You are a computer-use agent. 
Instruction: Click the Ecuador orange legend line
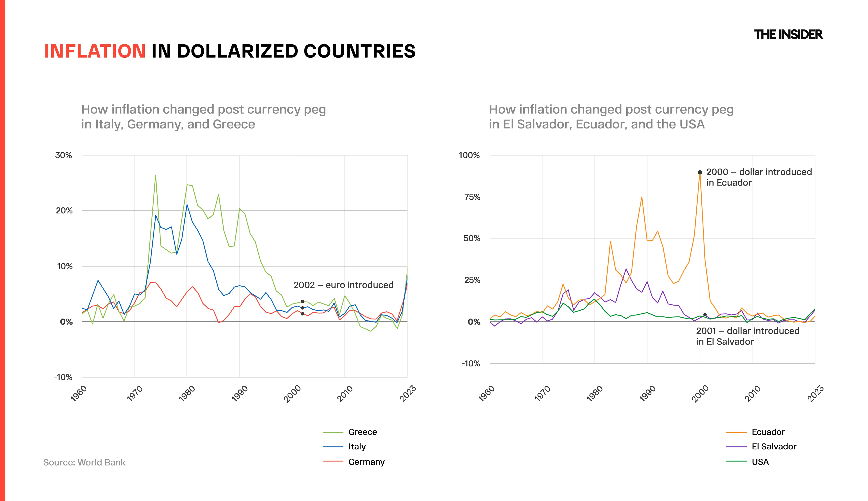736,432
